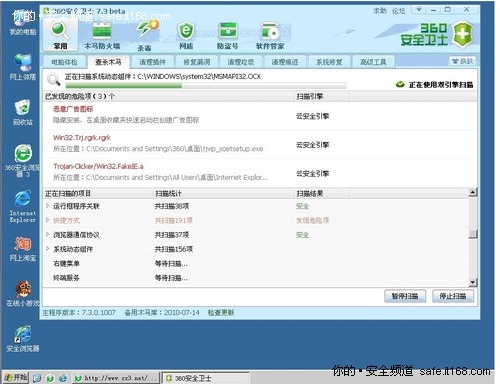Viewport: 500px width, 384px height.
Task: Switch to 清理插件 tab
Action: 152,62
